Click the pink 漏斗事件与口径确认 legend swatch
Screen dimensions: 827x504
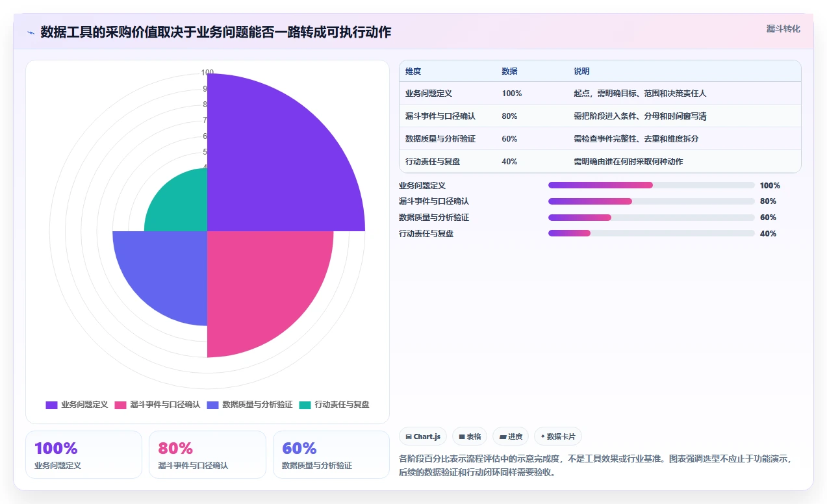click(121, 405)
